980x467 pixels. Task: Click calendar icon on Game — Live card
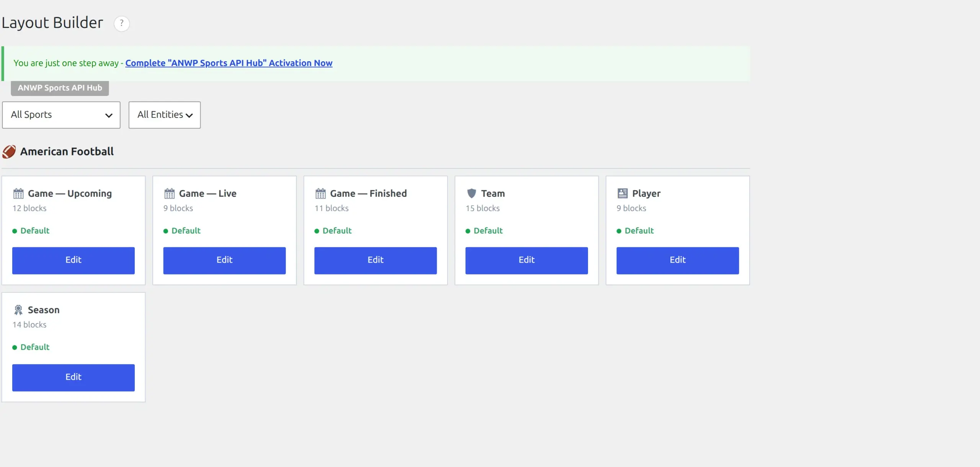point(170,194)
